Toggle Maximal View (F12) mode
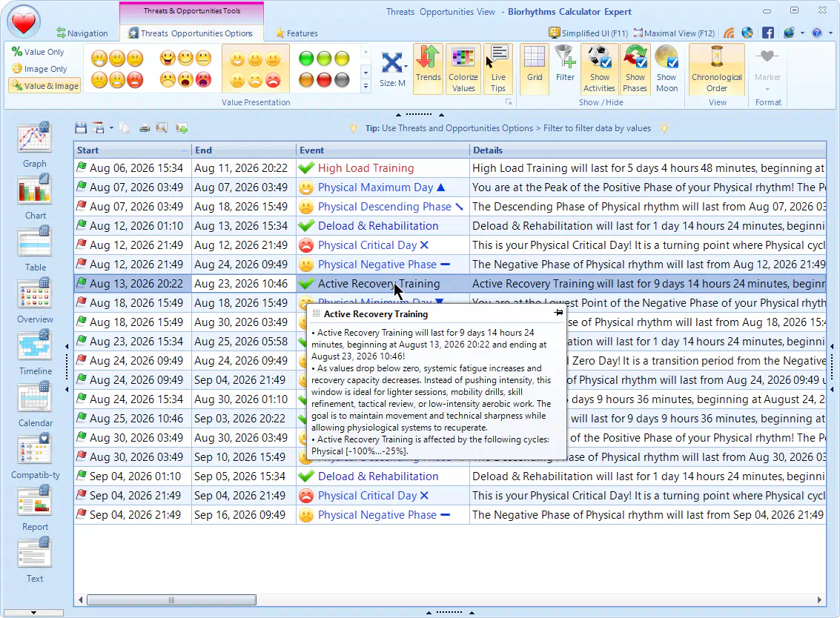 click(x=674, y=33)
